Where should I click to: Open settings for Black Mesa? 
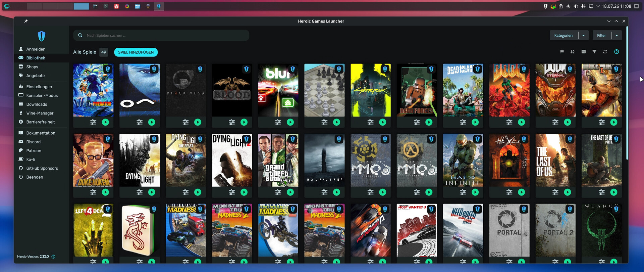185,122
